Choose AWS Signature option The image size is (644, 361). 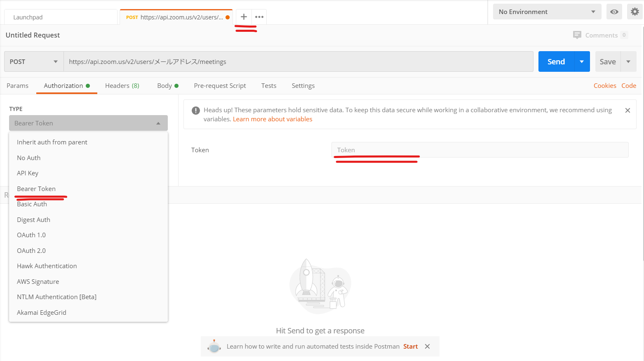tap(88, 281)
